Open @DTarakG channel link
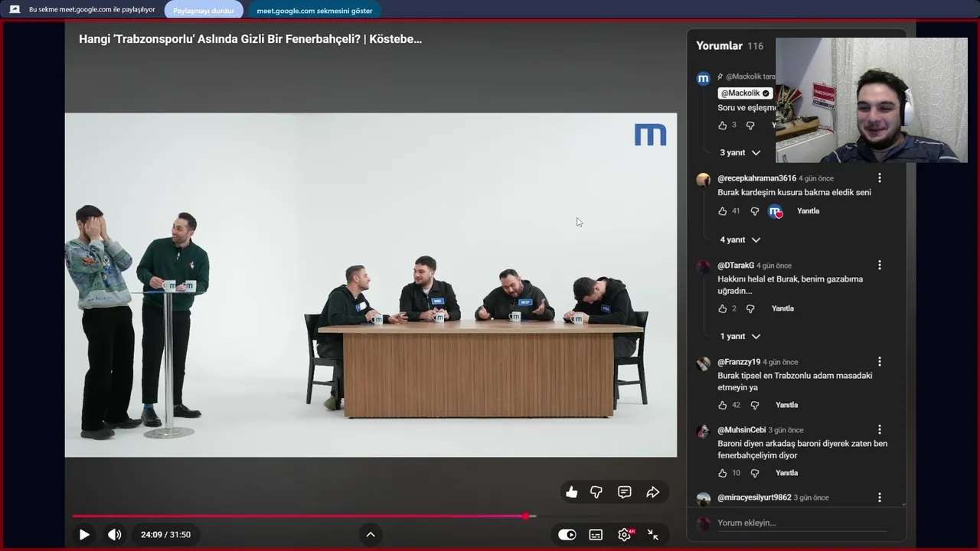Screen dimensions: 980x551 pos(736,266)
